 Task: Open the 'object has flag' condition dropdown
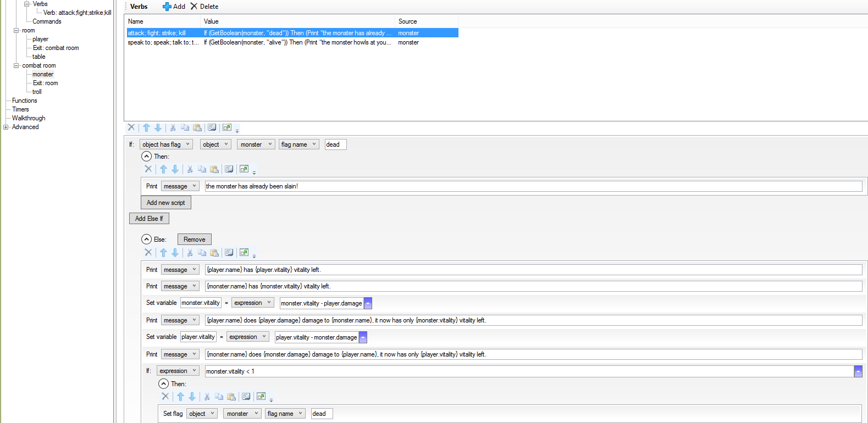pos(166,144)
